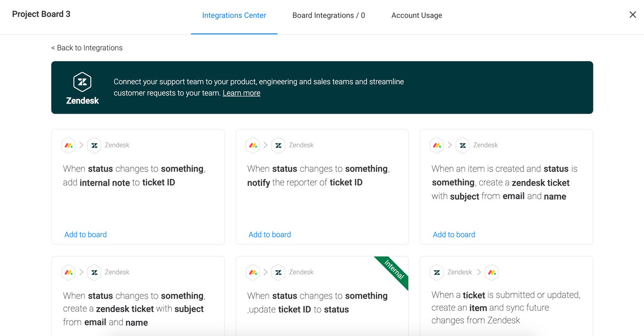Add create zendesk ticket recipe to board
This screenshot has height=336, width=644.
454,234
